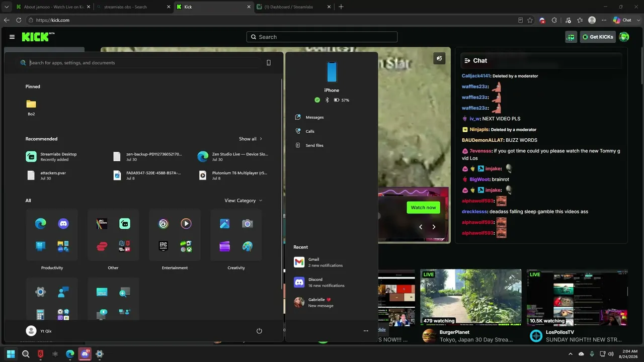Click the Kick search box

(322, 37)
